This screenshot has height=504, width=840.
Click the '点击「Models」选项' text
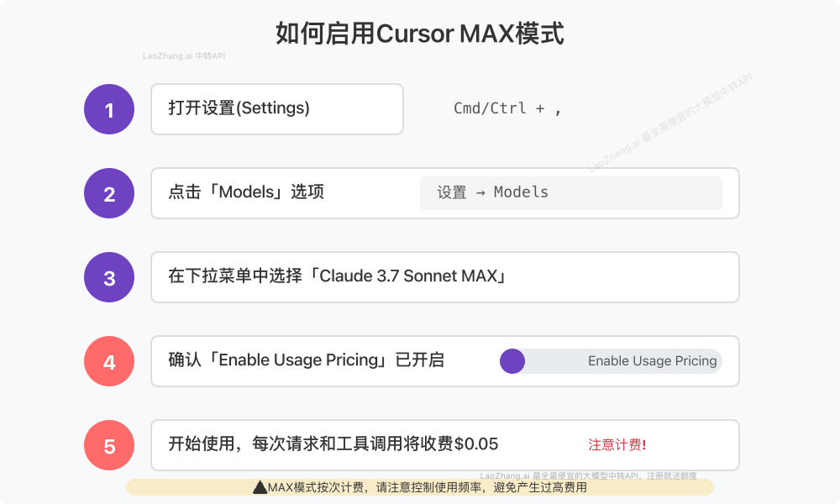(x=246, y=192)
